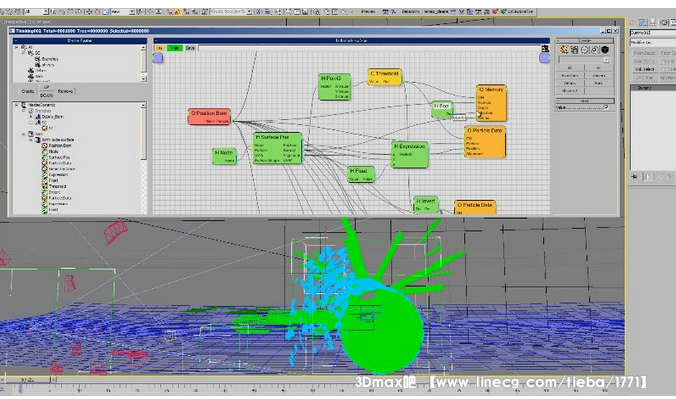Open the Modify tab in command panel
676x399 pixels.
pyautogui.click(x=642, y=22)
